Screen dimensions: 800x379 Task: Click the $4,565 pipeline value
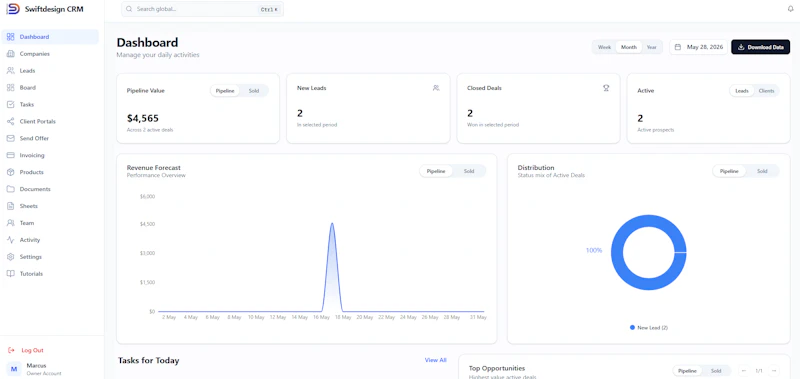143,118
